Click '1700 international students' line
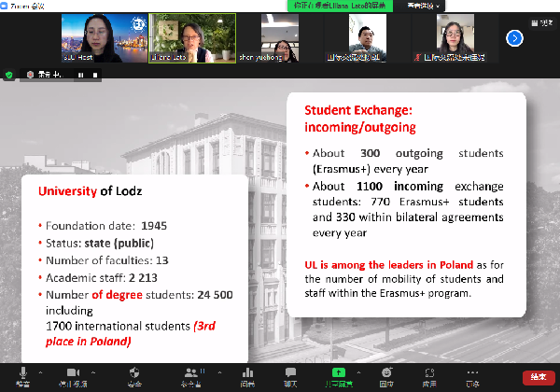This screenshot has width=560, height=392. click(x=118, y=327)
